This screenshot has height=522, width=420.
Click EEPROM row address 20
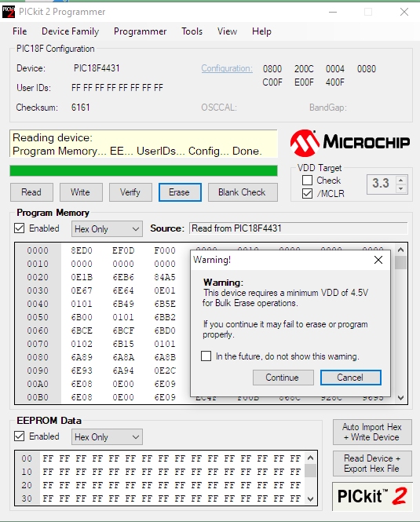pyautogui.click(x=27, y=485)
